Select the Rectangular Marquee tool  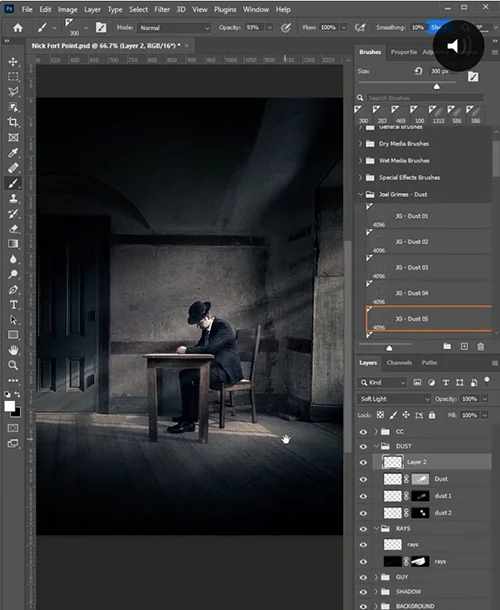13,77
